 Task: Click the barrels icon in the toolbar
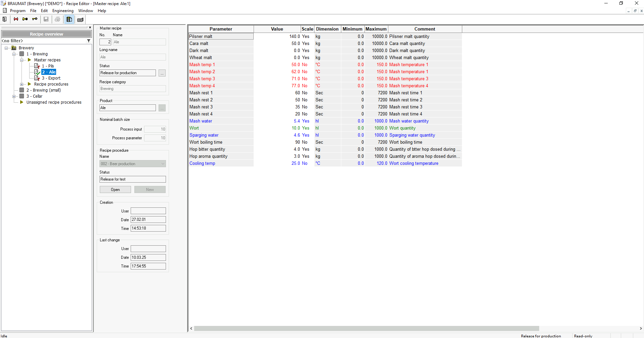click(x=80, y=20)
